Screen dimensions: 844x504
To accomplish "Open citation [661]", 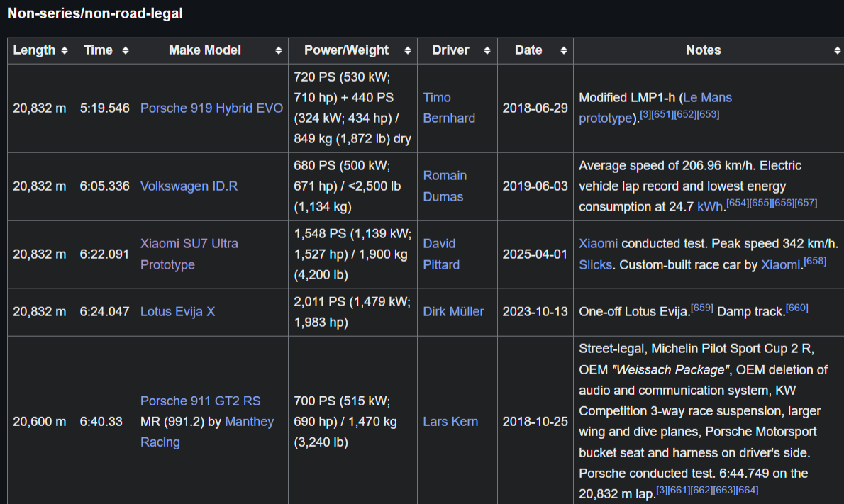I will pos(679,490).
